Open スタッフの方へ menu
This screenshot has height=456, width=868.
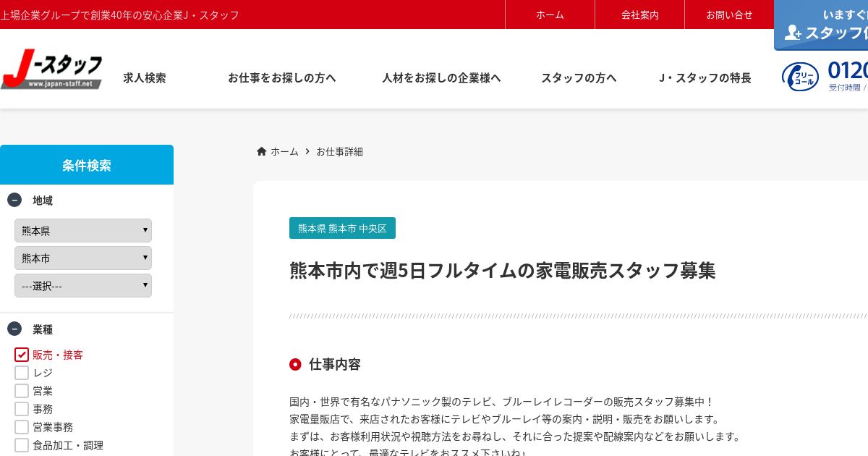pos(579,78)
